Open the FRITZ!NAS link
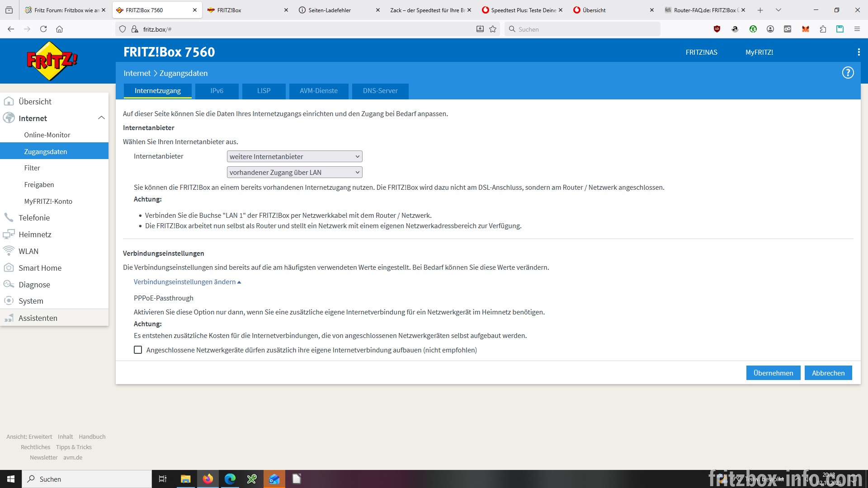This screenshot has height=488, width=868. [701, 52]
